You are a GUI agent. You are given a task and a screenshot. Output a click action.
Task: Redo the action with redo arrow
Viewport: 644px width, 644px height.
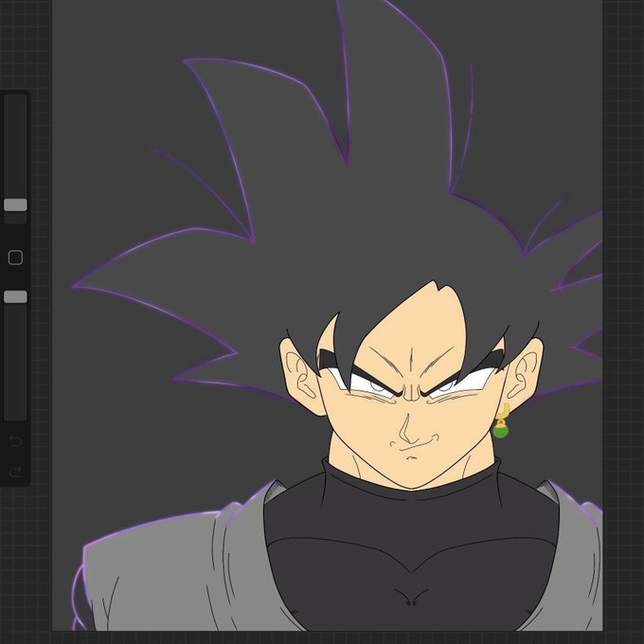point(15,471)
